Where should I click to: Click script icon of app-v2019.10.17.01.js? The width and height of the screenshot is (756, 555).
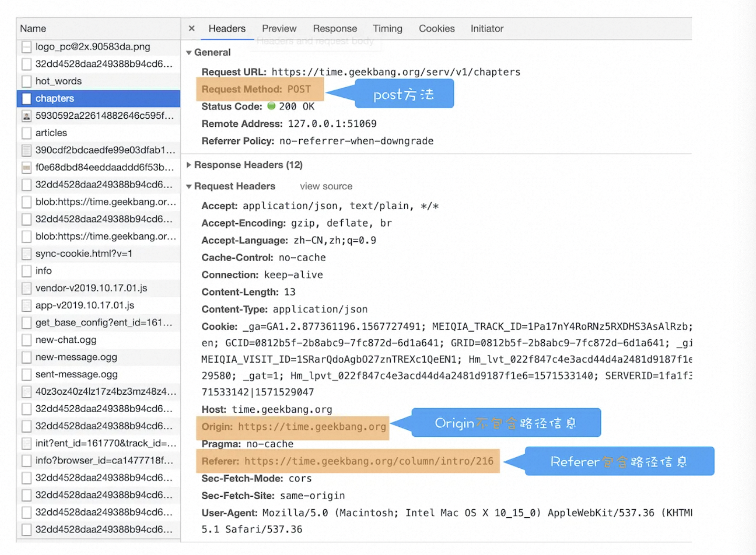tap(26, 306)
